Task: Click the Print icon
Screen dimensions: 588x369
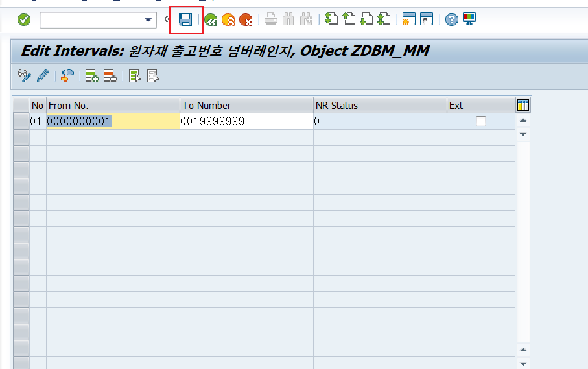Action: (x=271, y=19)
